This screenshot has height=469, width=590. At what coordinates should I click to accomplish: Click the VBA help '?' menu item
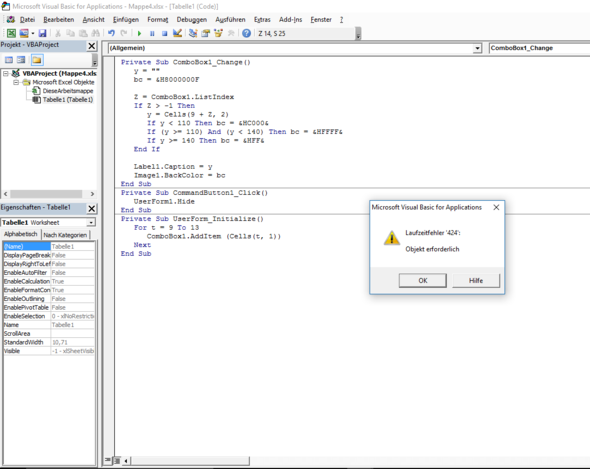tap(341, 20)
